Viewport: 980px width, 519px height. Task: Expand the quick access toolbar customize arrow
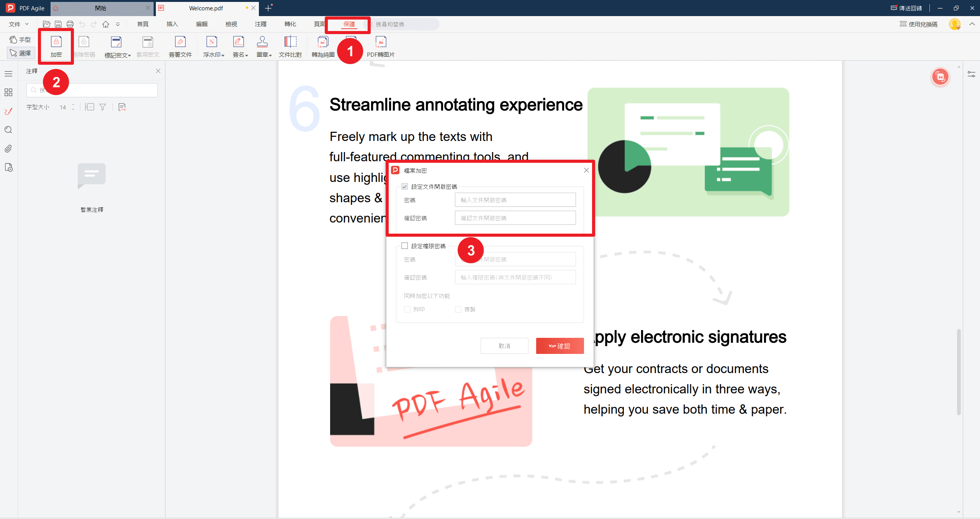tap(118, 24)
